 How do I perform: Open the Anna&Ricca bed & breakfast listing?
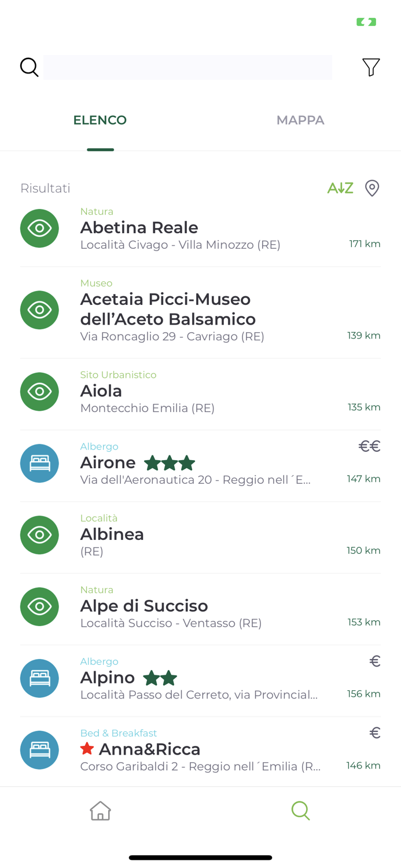pyautogui.click(x=150, y=749)
